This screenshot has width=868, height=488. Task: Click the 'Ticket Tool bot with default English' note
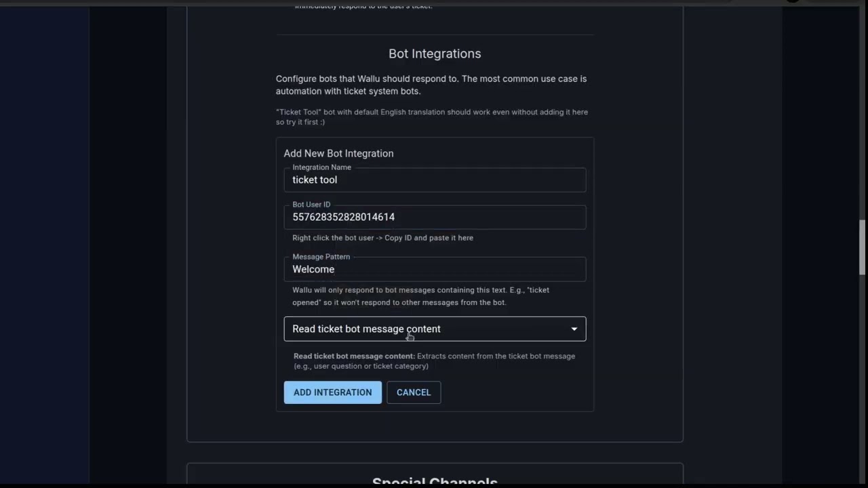[432, 117]
